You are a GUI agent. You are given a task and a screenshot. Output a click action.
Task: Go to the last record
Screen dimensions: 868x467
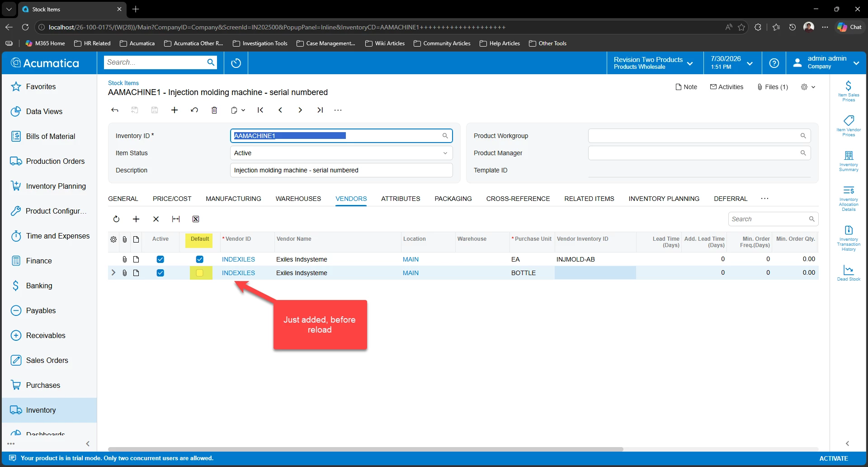[320, 110]
